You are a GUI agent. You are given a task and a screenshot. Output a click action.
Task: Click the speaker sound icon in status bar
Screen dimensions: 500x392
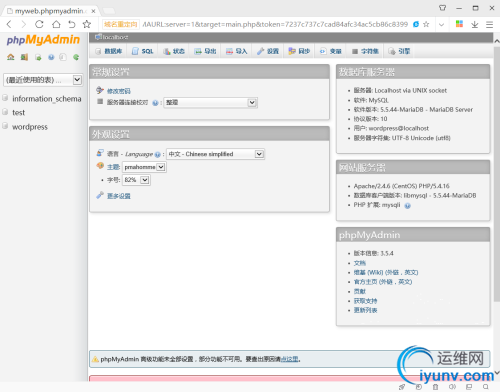(x=452, y=387)
